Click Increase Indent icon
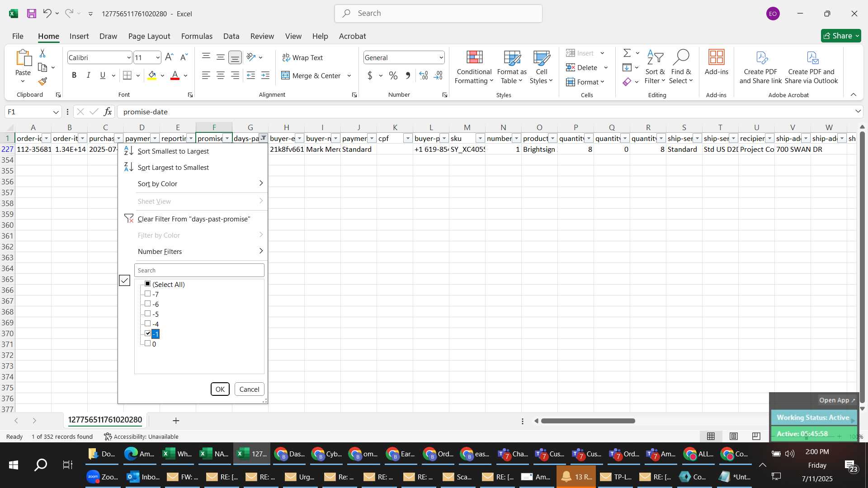This screenshot has width=868, height=488. [265, 75]
